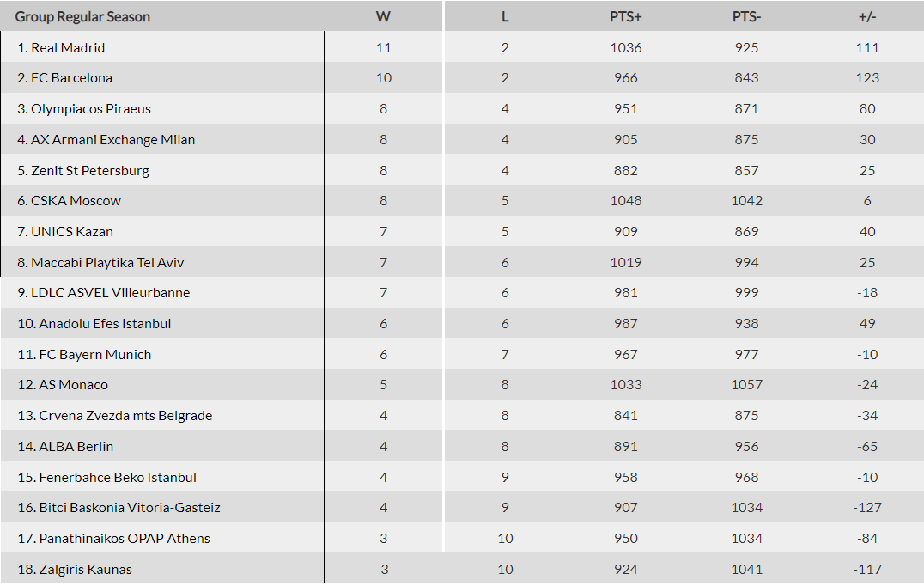Click the PTS- column header

[746, 16]
